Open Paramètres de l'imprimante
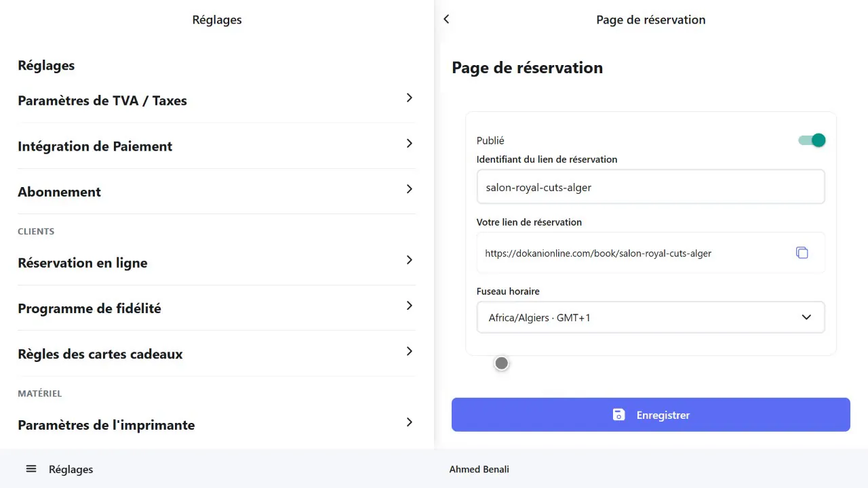 pyautogui.click(x=216, y=425)
